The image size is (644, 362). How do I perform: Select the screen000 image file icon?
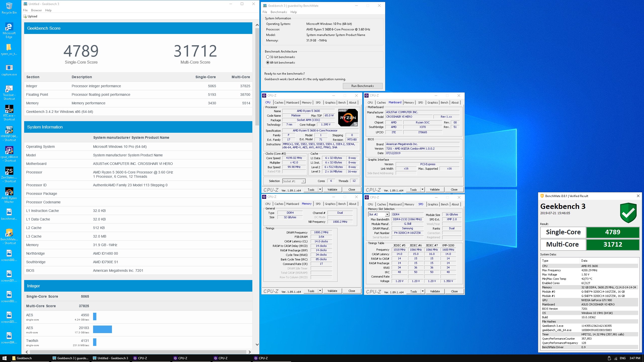click(x=9, y=256)
